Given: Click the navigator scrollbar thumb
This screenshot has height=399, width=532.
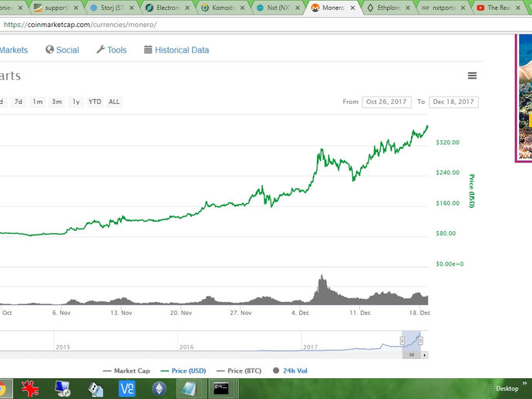Looking at the screenshot, I should coord(412,355).
